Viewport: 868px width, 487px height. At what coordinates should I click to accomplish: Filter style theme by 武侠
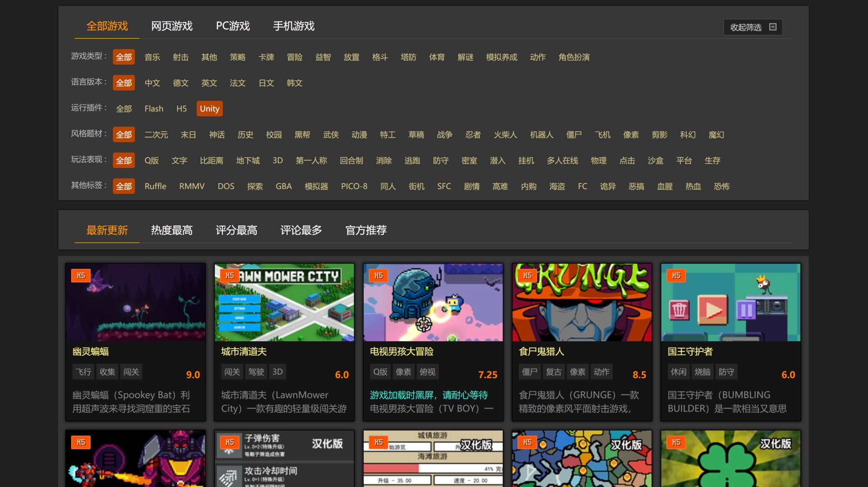pyautogui.click(x=331, y=135)
